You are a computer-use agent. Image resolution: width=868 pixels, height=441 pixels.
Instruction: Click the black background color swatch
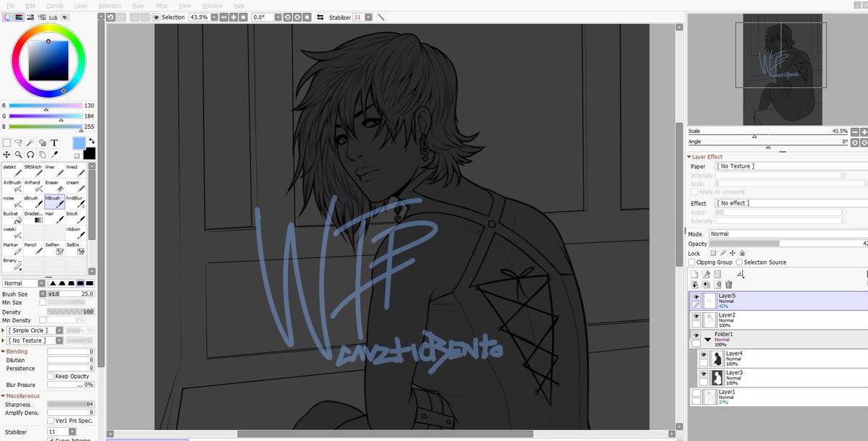[90, 153]
